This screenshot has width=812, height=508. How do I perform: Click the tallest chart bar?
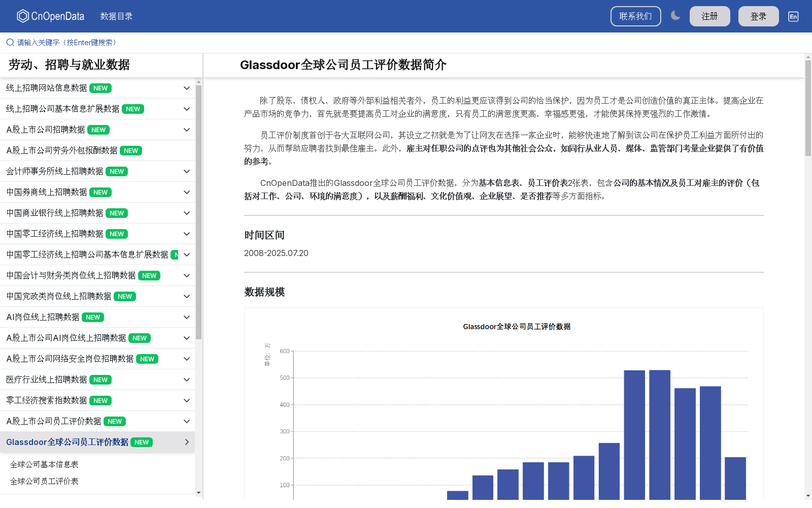pyautogui.click(x=660, y=434)
